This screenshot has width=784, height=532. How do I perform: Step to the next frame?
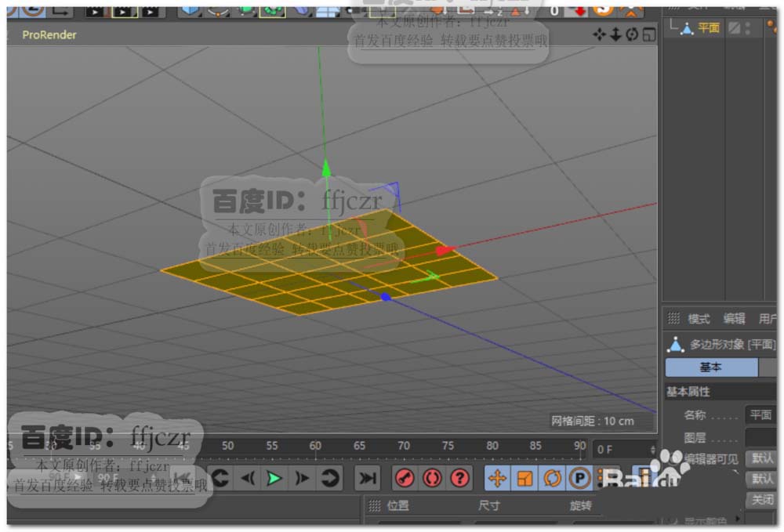coord(302,479)
